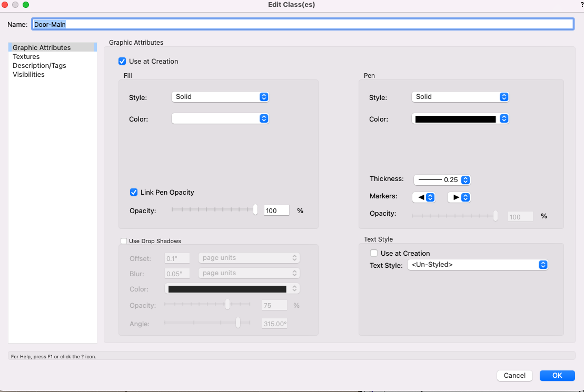Click the Name field containing Door-Main
Viewport: 584px width, 392px height.
coord(303,24)
